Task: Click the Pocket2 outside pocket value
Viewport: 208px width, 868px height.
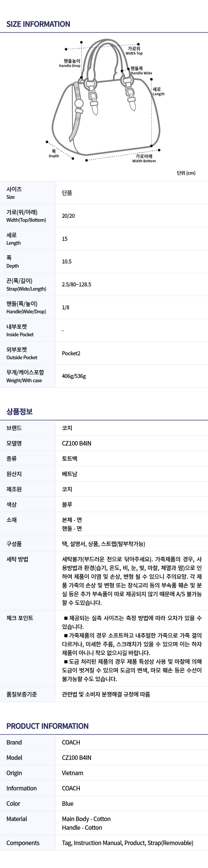Action: coord(71,353)
